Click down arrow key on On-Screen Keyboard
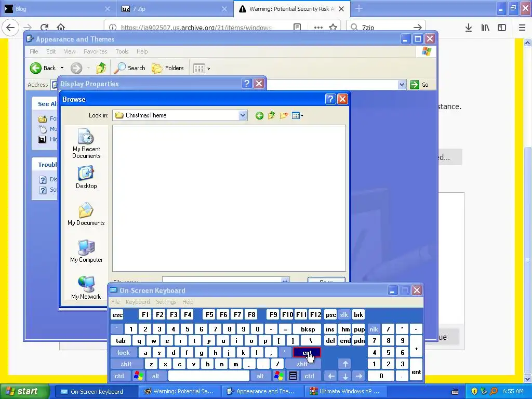Screen dimensions: 532x399 pos(345,376)
